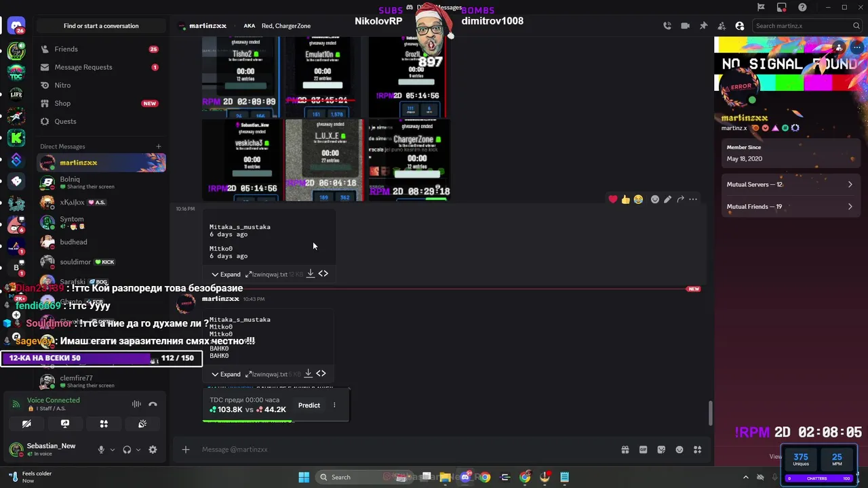Viewport: 868px width, 488px height.
Task: Show hidden system tray icons
Action: (x=745, y=477)
